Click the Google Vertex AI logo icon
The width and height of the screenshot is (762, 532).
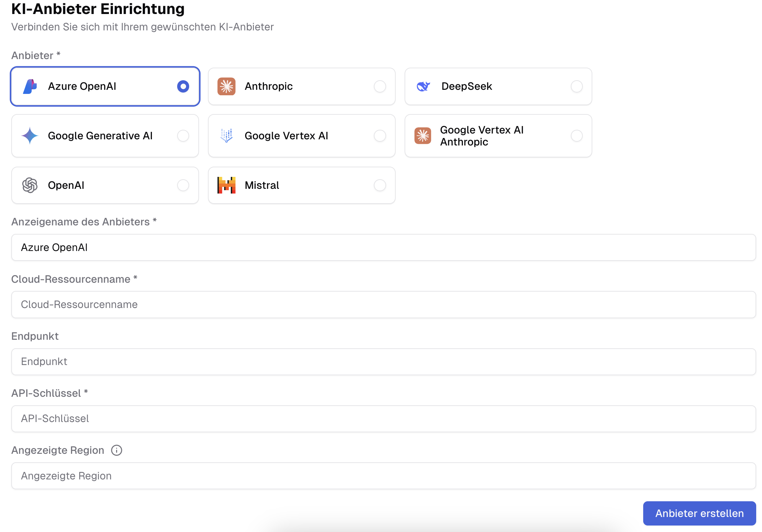tap(226, 136)
